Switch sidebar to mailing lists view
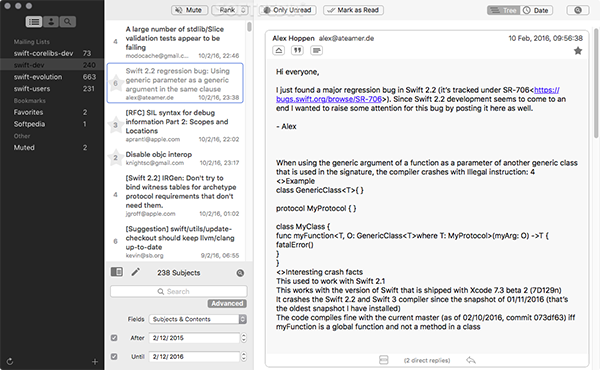The image size is (600, 370). coord(34,22)
